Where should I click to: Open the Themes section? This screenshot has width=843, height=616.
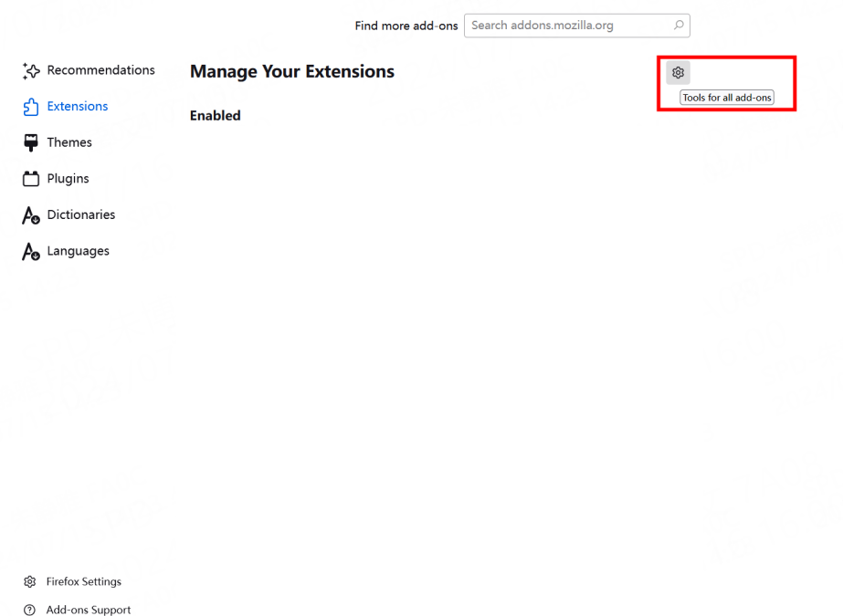tap(69, 142)
